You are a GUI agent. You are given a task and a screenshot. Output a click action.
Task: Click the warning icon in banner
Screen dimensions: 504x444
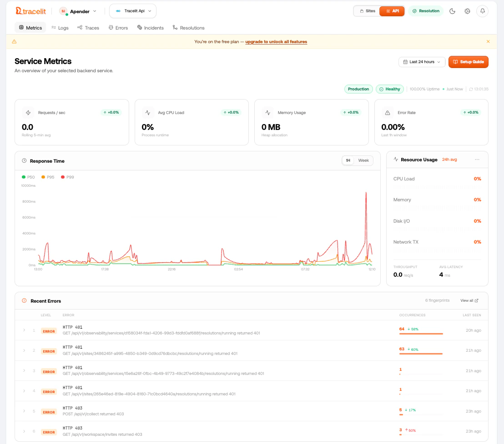pos(14,41)
